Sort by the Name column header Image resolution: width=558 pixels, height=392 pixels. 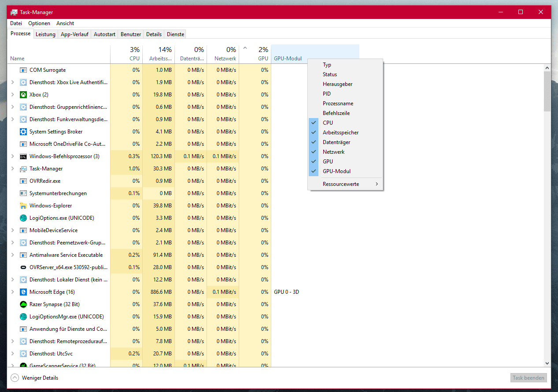59,54
